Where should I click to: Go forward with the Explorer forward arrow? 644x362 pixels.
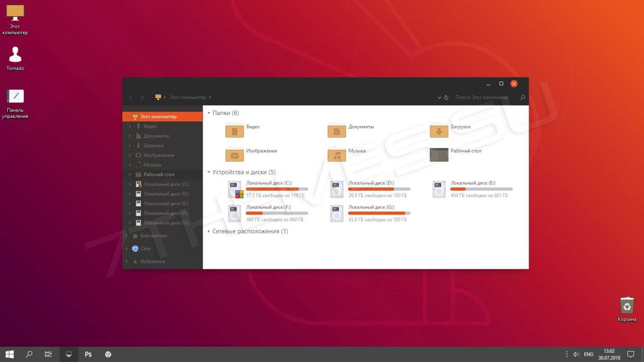tap(142, 97)
